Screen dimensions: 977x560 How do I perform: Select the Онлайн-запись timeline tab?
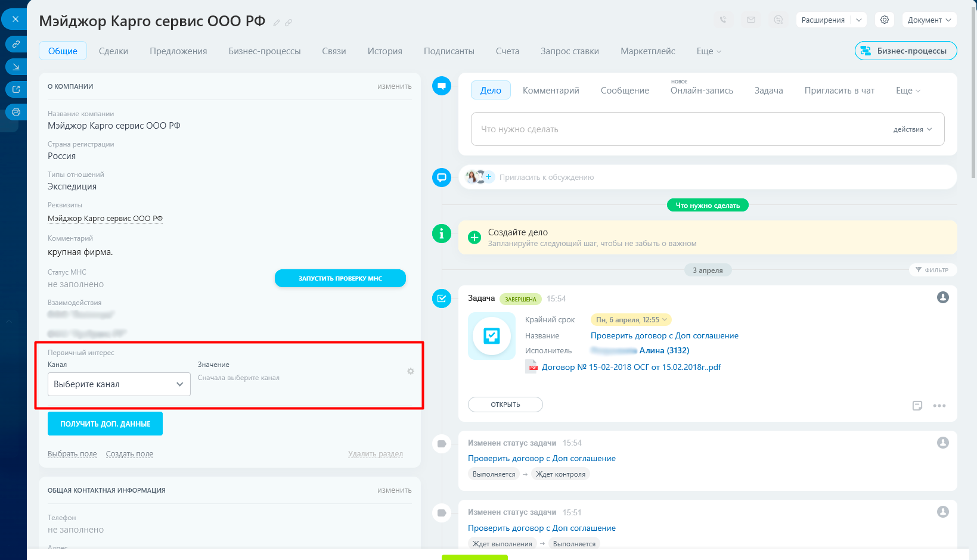pos(702,91)
